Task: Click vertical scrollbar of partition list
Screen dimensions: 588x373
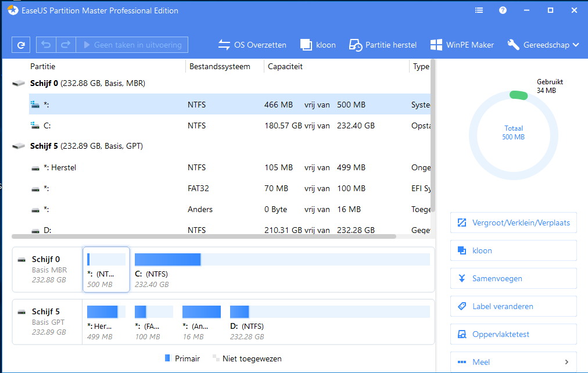Action: [x=433, y=136]
